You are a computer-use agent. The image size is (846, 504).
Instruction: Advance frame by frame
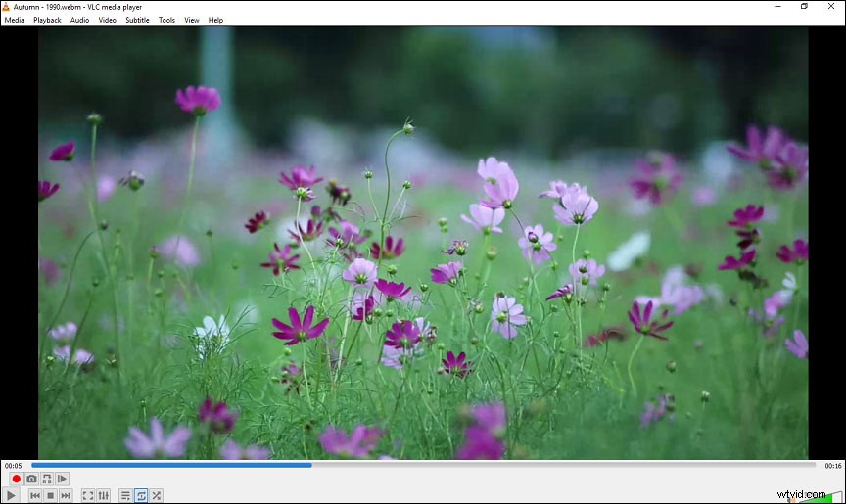coord(62,479)
